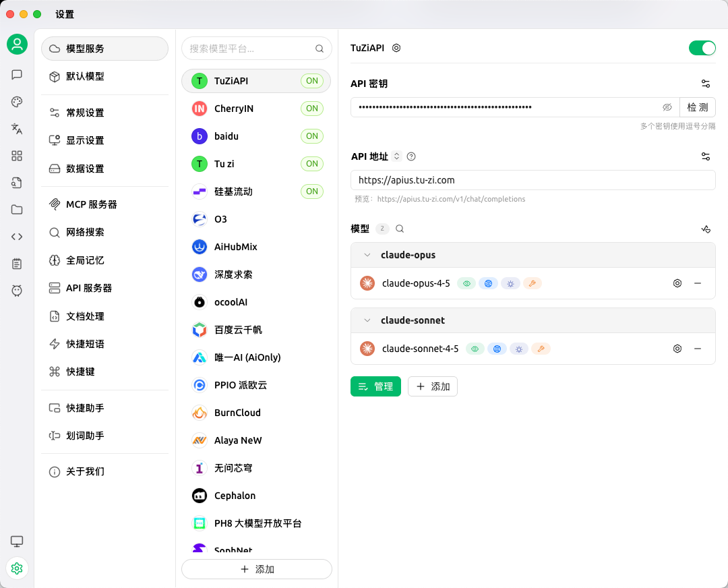This screenshot has width=728, height=588.
Task: Run model health check icon
Action: click(706, 229)
